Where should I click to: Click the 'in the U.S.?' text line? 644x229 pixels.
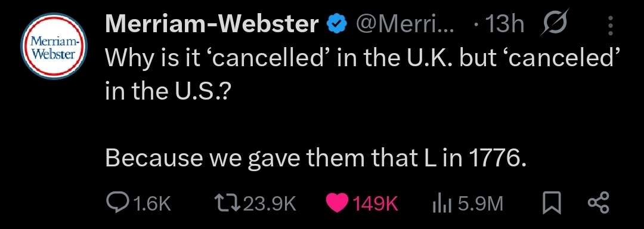click(x=168, y=92)
